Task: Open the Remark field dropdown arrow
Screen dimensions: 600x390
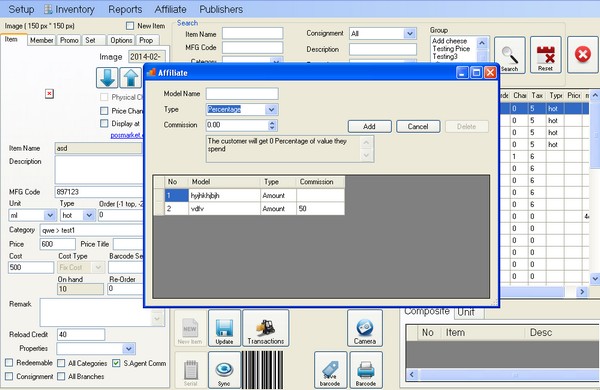Action: point(157,318)
